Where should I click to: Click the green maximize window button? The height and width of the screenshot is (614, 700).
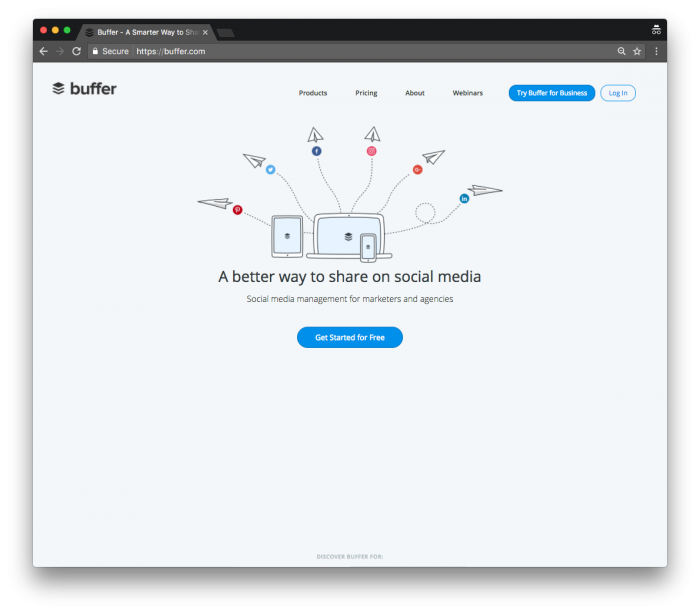click(67, 30)
